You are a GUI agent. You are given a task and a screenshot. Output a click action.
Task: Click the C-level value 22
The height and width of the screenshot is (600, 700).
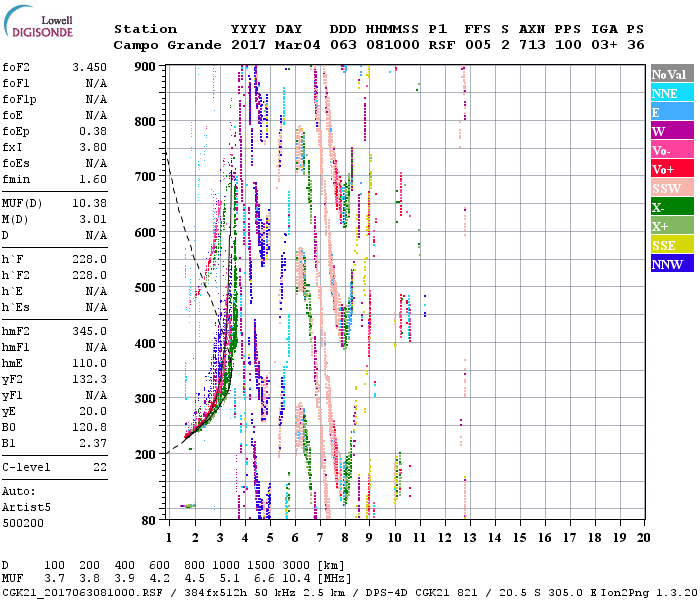100,467
